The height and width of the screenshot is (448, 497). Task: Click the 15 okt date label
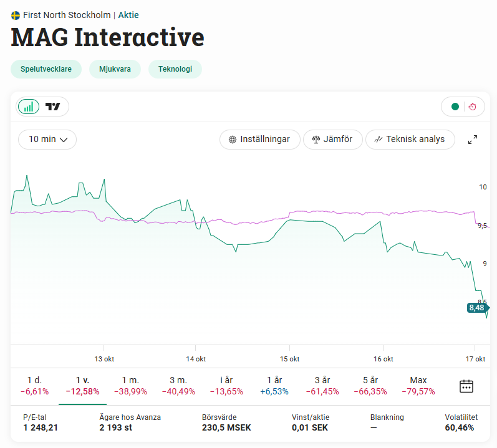click(290, 359)
